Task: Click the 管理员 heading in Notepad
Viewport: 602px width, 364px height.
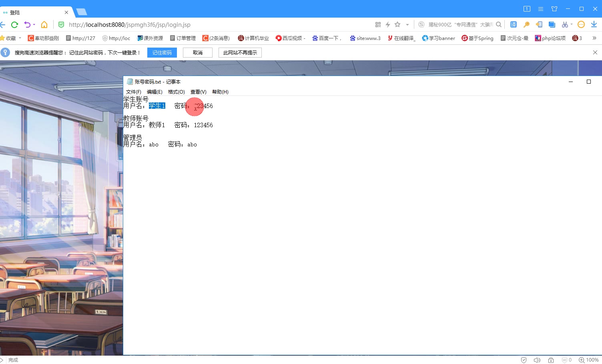Action: coord(132,138)
